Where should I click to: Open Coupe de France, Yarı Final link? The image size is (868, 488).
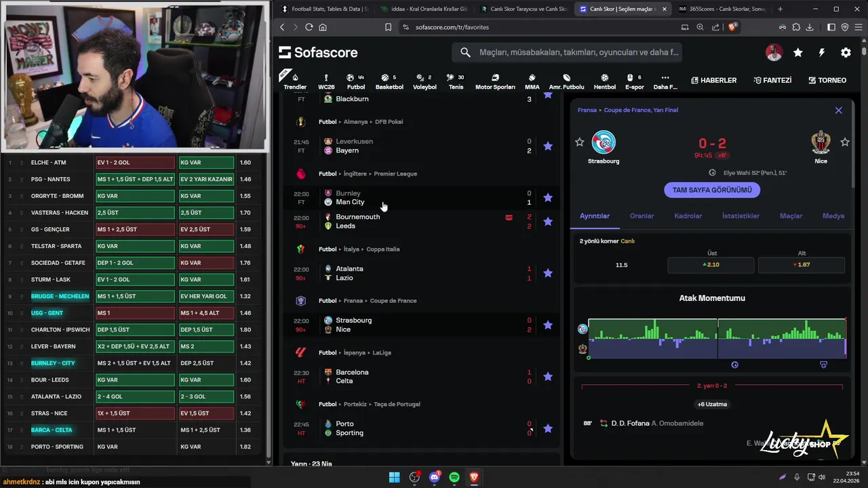click(x=641, y=110)
